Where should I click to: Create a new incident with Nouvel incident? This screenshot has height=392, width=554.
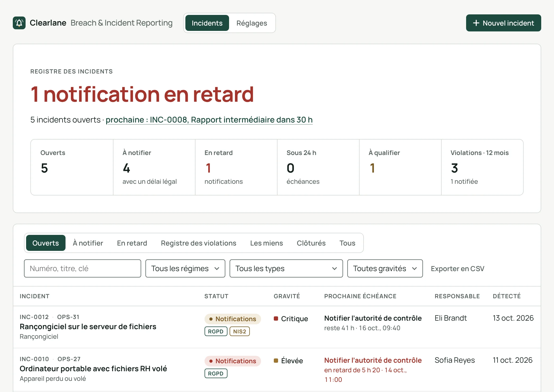pos(503,23)
